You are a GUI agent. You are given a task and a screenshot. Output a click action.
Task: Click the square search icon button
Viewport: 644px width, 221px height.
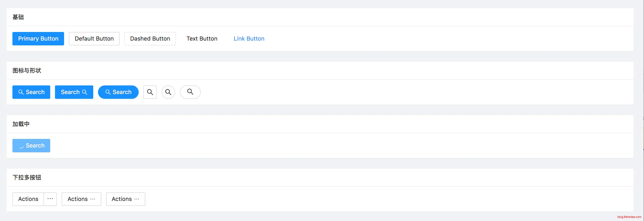coord(150,92)
